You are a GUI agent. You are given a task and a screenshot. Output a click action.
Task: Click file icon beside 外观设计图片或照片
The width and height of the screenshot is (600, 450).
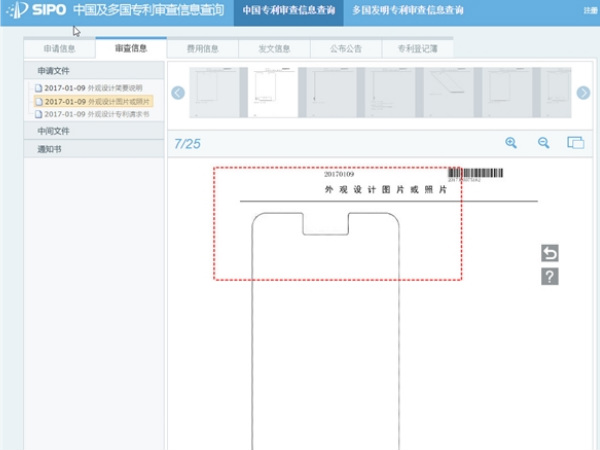[38, 101]
